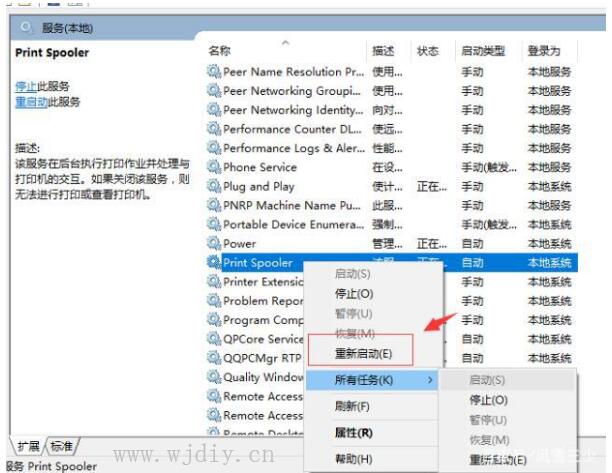Click the 停止 link in the left panel
Image resolution: width=612 pixels, height=473 pixels.
coord(25,86)
